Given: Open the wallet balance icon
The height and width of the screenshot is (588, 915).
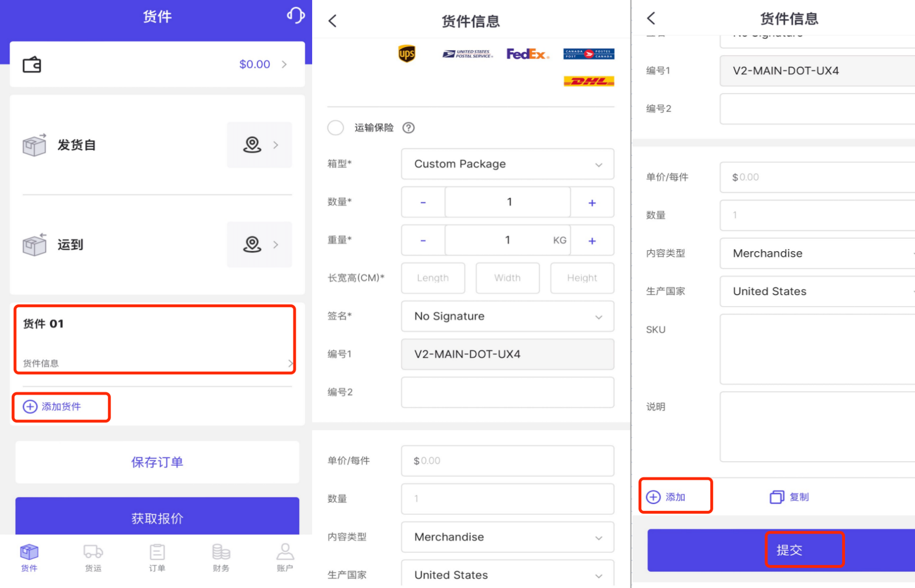Looking at the screenshot, I should point(32,64).
